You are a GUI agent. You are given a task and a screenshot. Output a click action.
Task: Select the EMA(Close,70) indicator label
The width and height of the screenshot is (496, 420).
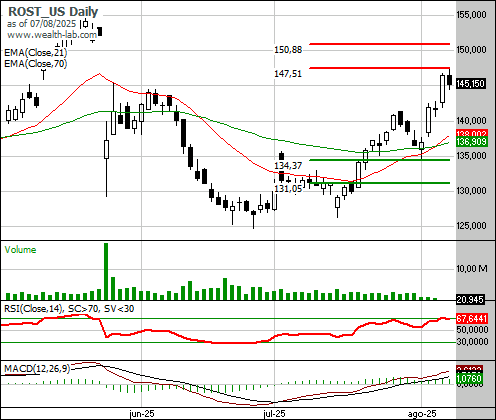(x=36, y=64)
